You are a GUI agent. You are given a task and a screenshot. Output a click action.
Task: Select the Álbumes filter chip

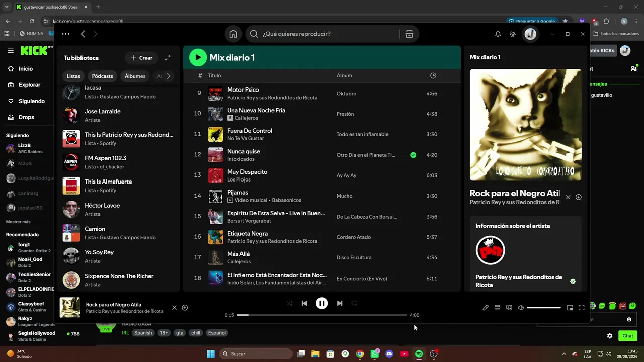[x=135, y=76]
